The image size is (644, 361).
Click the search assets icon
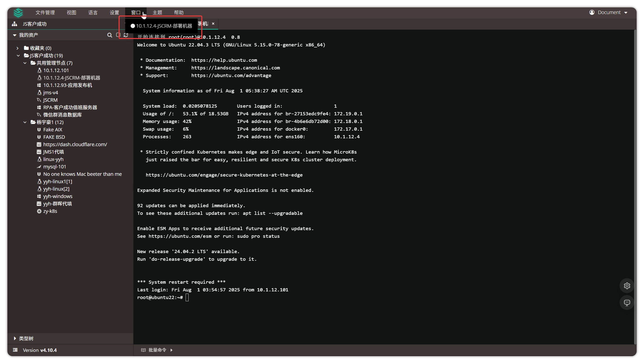[x=110, y=35]
